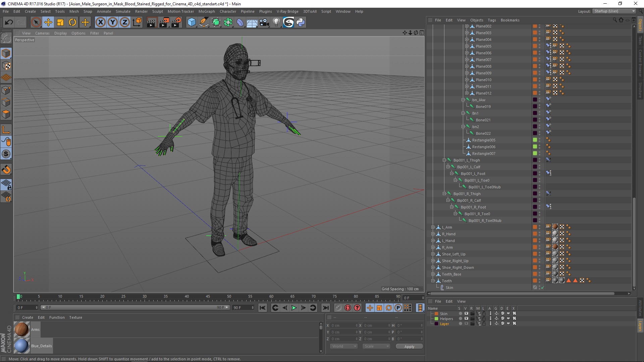Open Edit Render Settings icon

176,22
